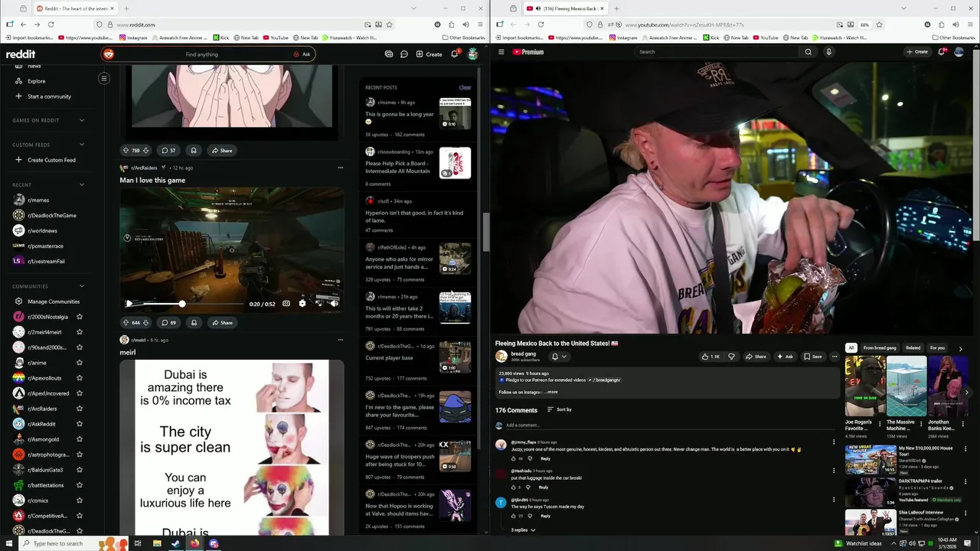
Task: Share the Man I love this game post
Action: (222, 323)
